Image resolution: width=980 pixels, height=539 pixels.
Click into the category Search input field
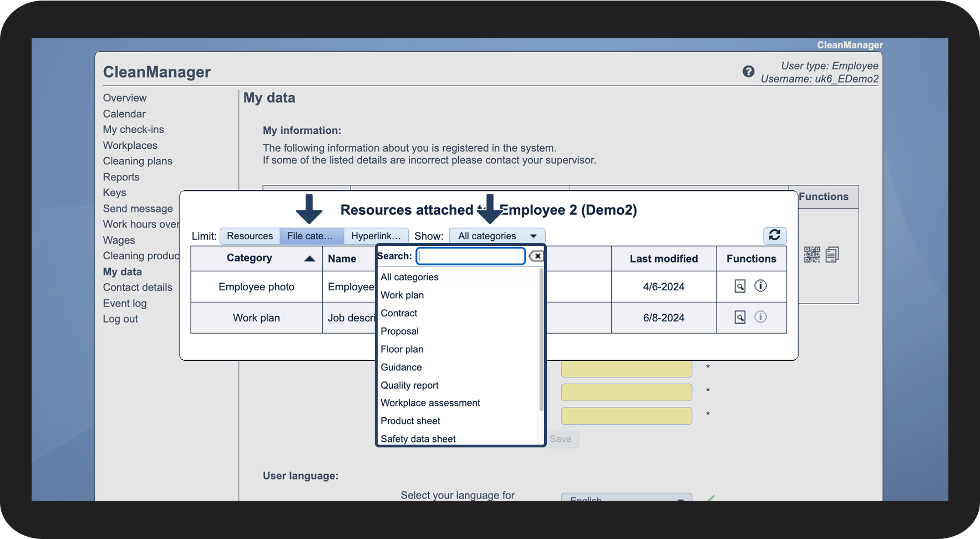(470, 256)
